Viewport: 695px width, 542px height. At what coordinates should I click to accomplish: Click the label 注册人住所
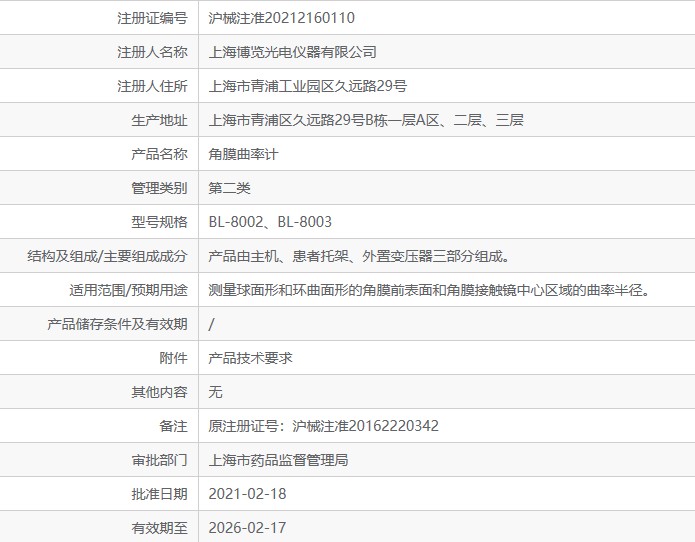tap(152, 86)
